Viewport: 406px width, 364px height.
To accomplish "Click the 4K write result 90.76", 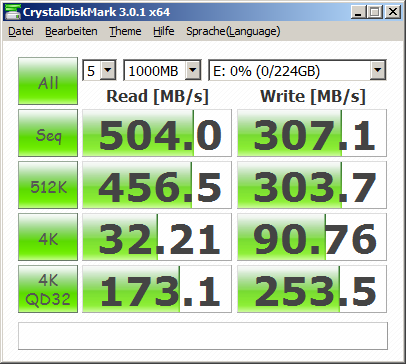I will [312, 237].
